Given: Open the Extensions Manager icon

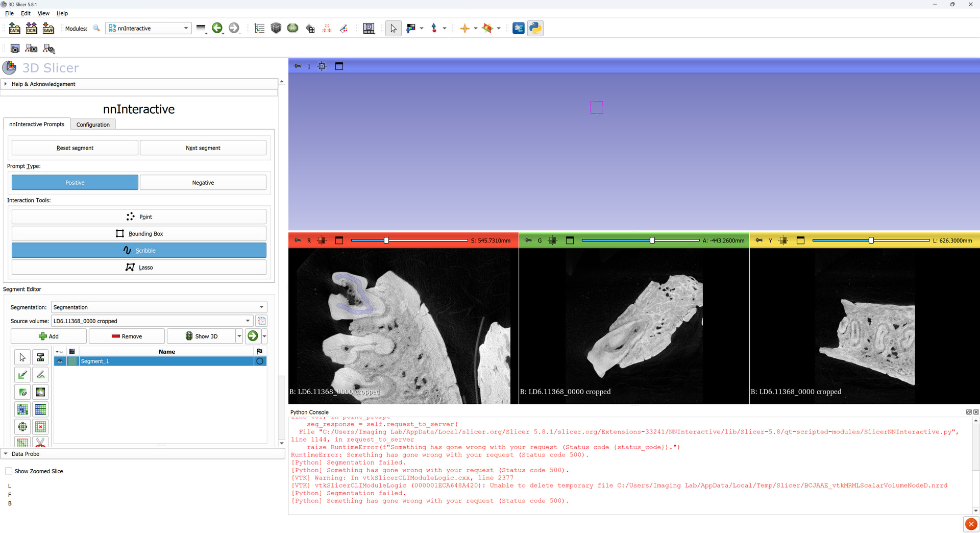Looking at the screenshot, I should click(x=518, y=28).
